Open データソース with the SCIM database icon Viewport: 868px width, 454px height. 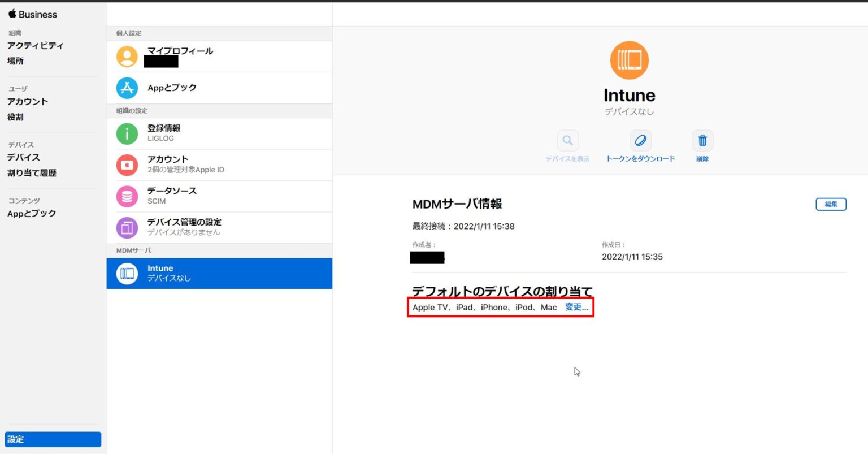[x=127, y=196]
